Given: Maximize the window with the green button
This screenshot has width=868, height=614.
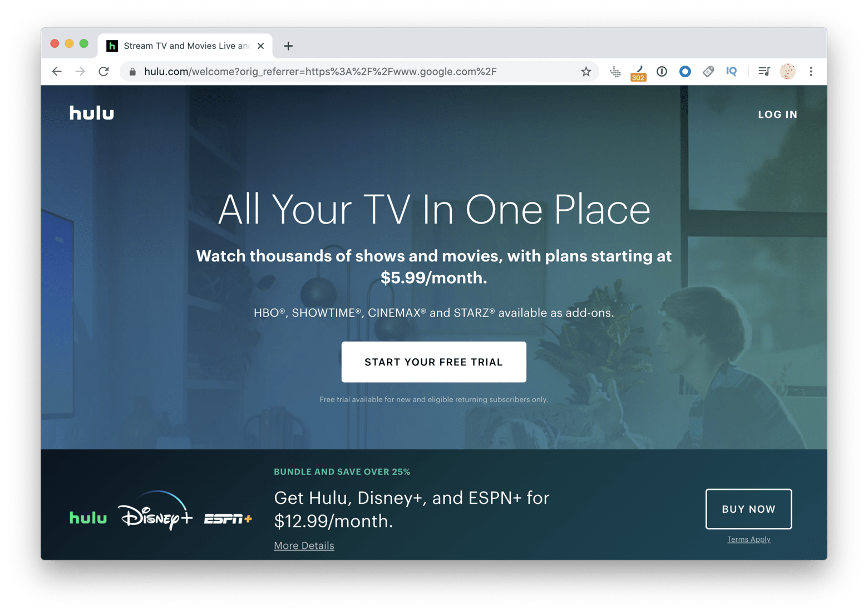Looking at the screenshot, I should 83,43.
